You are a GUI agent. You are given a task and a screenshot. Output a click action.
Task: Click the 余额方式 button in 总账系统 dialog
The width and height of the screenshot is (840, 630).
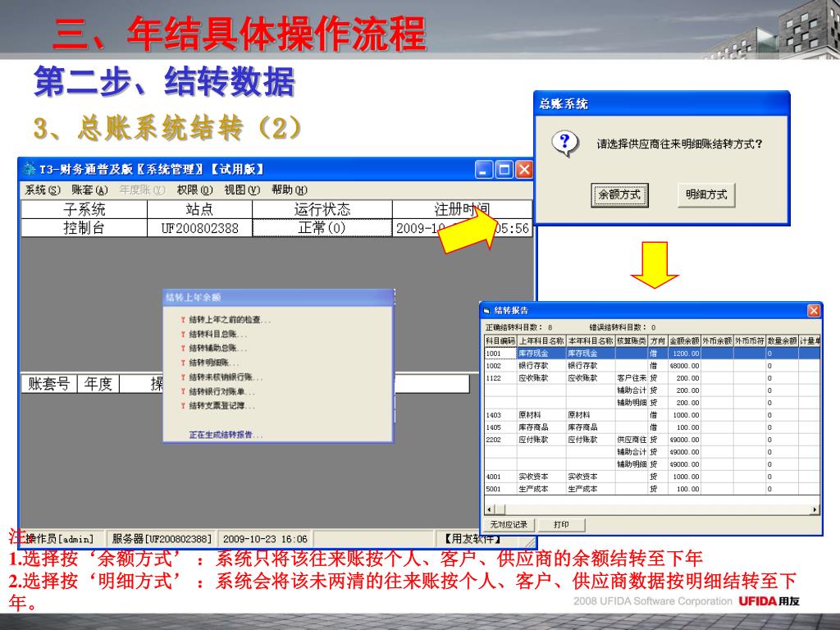[619, 194]
